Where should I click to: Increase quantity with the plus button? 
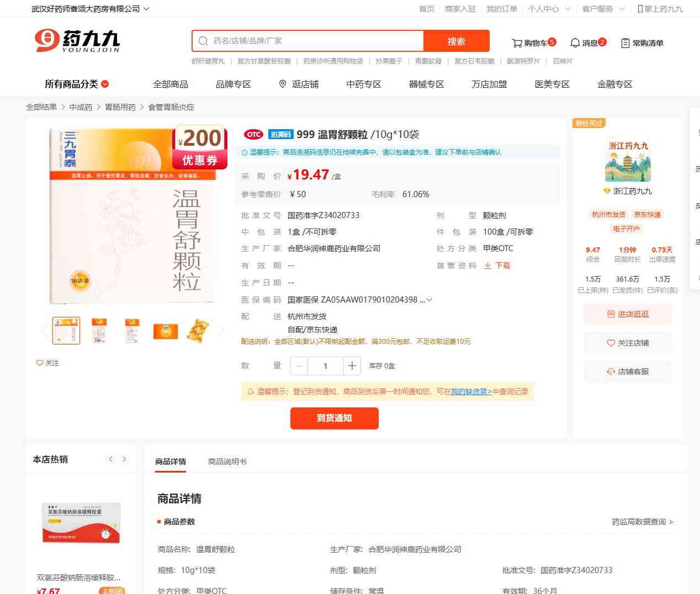tap(352, 366)
